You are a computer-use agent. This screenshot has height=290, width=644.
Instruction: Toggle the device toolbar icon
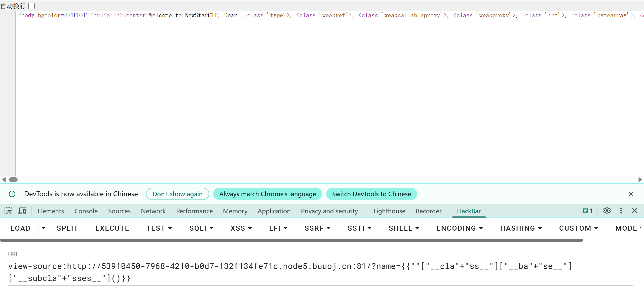point(22,211)
